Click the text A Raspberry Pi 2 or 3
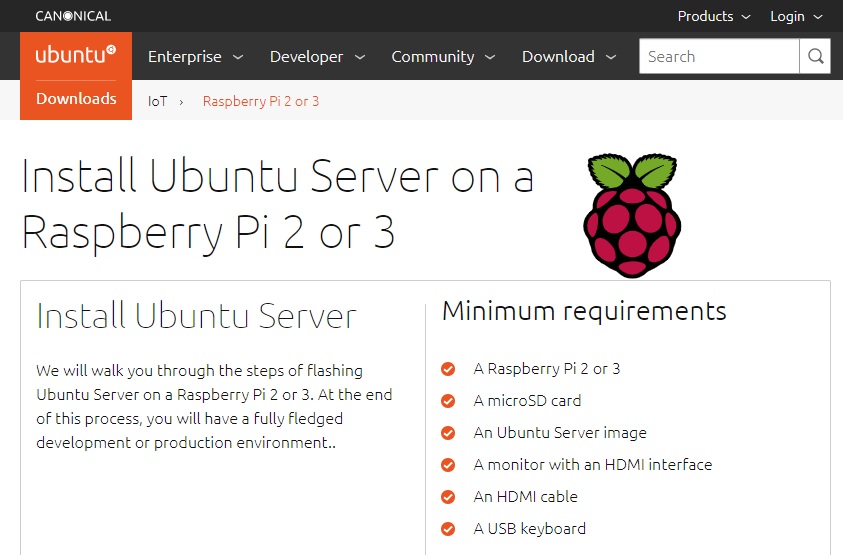 [x=547, y=369]
